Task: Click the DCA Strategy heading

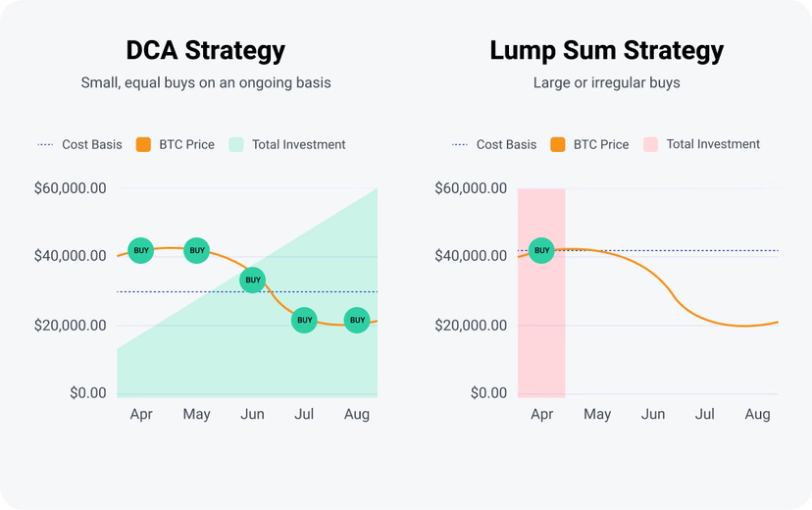Action: 206,51
